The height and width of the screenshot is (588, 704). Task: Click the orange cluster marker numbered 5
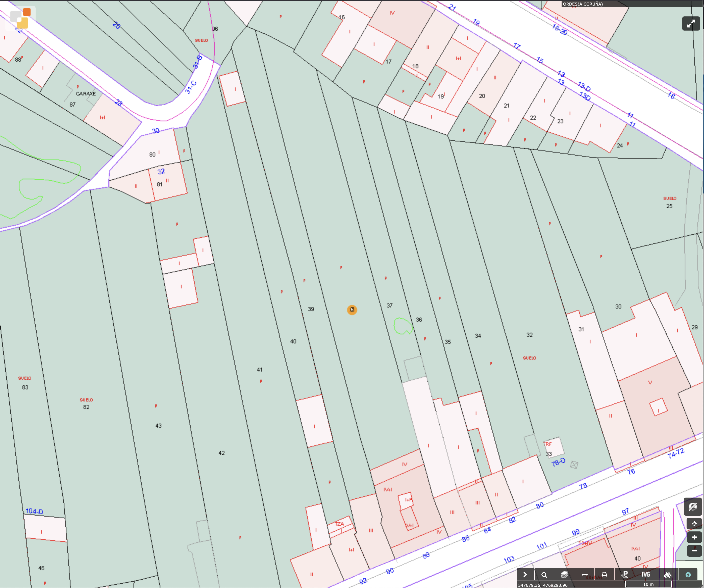click(x=352, y=310)
